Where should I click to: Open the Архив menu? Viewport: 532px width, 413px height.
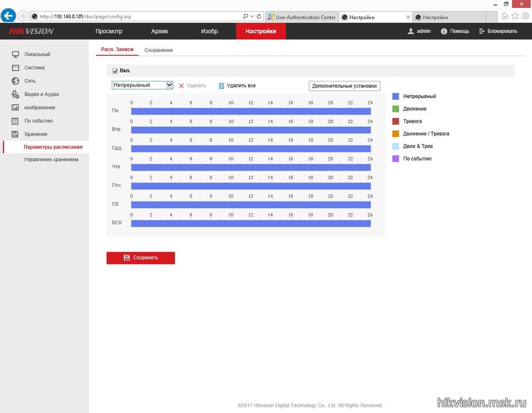pos(160,31)
